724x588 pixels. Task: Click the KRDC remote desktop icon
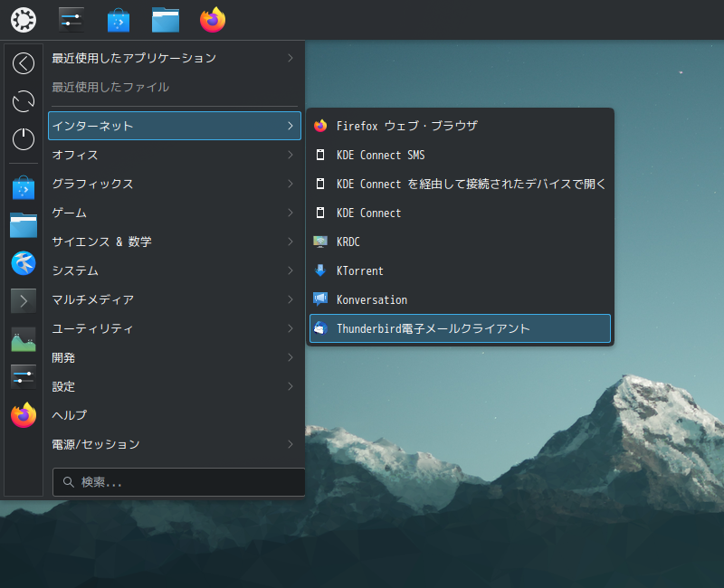320,242
